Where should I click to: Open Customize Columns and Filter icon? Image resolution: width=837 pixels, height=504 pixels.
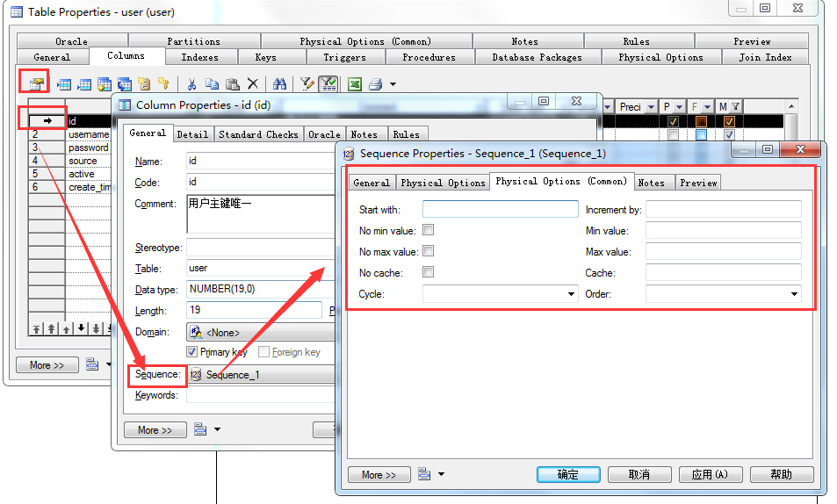[307, 83]
